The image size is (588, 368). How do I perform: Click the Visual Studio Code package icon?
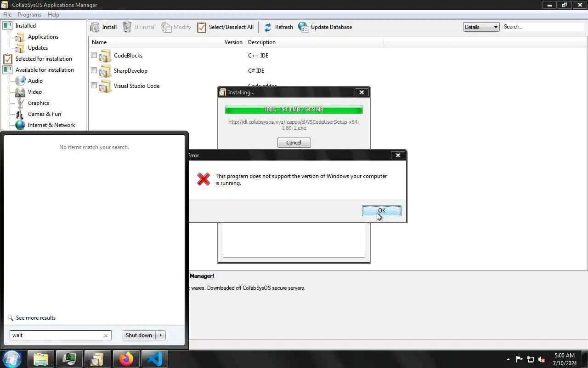pos(106,86)
